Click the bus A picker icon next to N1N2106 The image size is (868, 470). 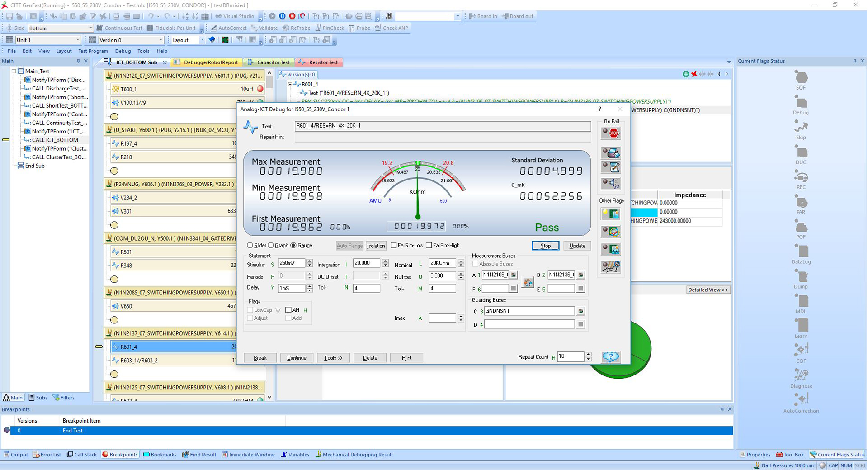coord(514,275)
